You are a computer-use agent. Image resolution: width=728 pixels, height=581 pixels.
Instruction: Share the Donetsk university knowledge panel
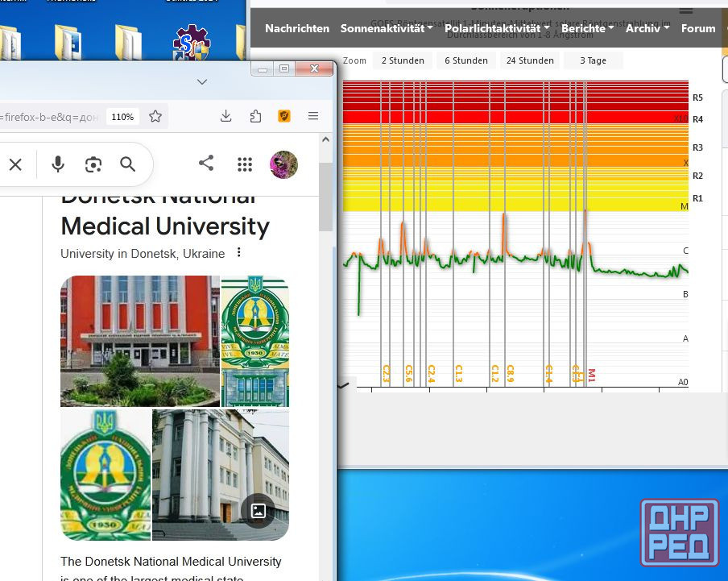pos(206,164)
